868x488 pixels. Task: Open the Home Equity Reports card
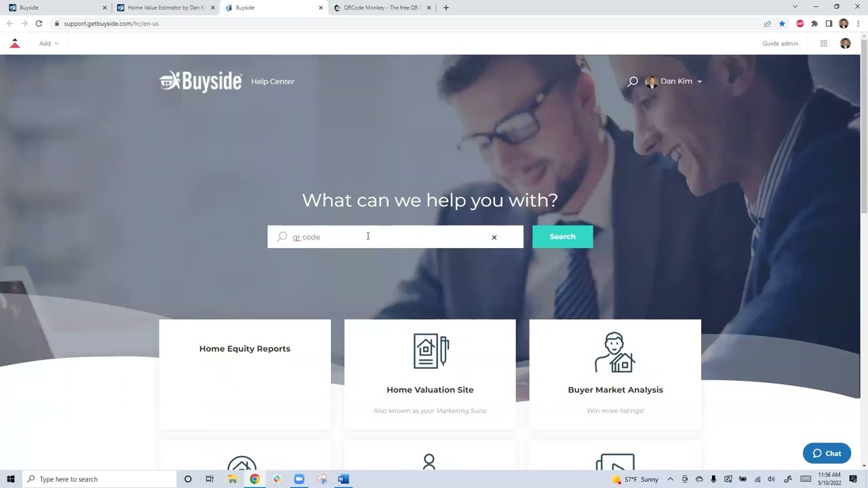[245, 374]
